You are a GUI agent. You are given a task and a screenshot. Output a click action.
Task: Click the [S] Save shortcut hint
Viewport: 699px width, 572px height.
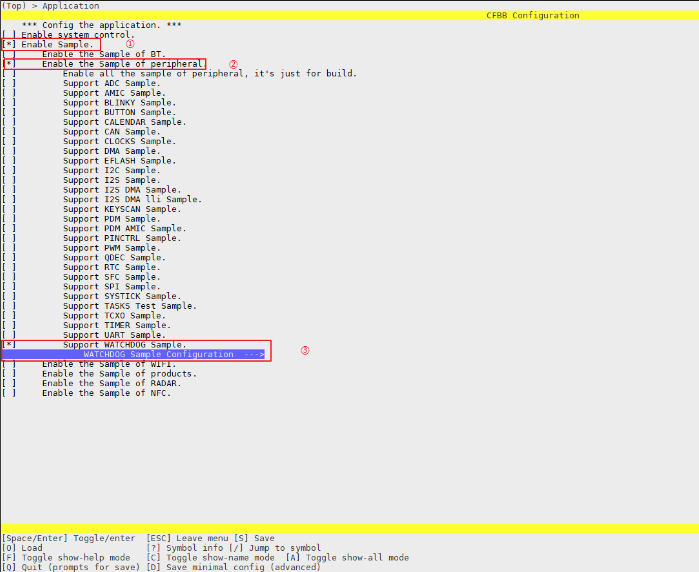[x=254, y=538]
